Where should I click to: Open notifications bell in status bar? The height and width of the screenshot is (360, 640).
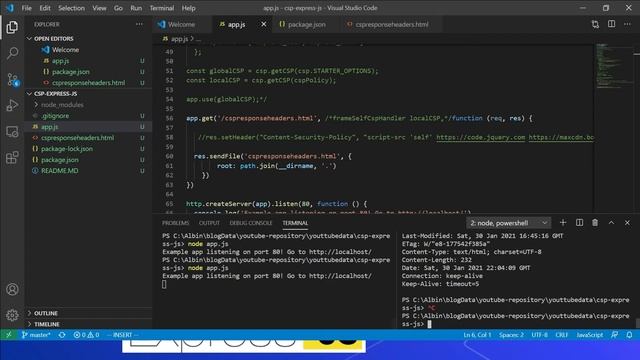coord(629,335)
